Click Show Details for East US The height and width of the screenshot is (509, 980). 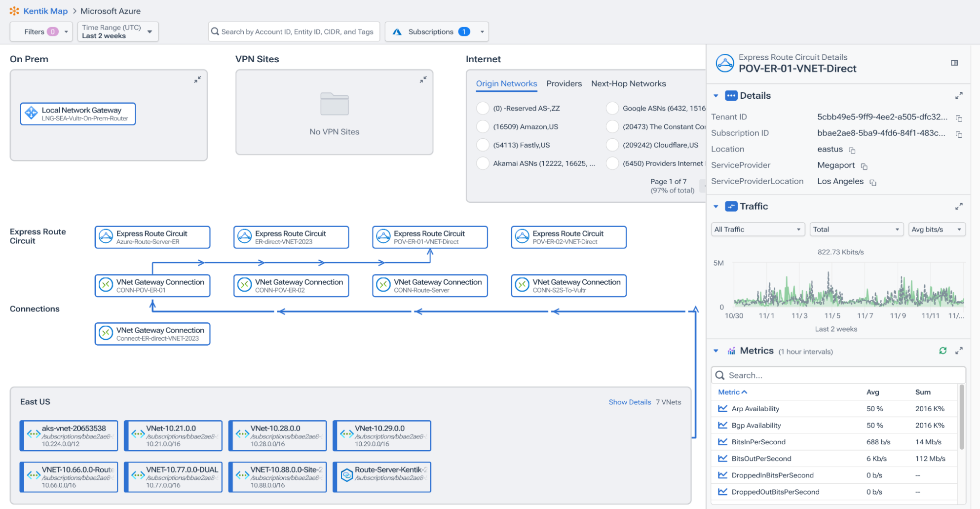[630, 402]
